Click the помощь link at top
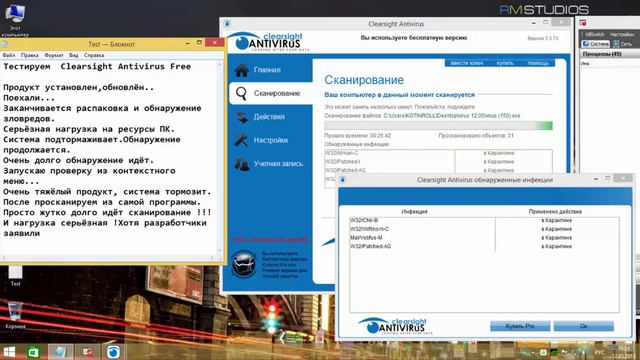The image size is (640, 360). [x=538, y=63]
